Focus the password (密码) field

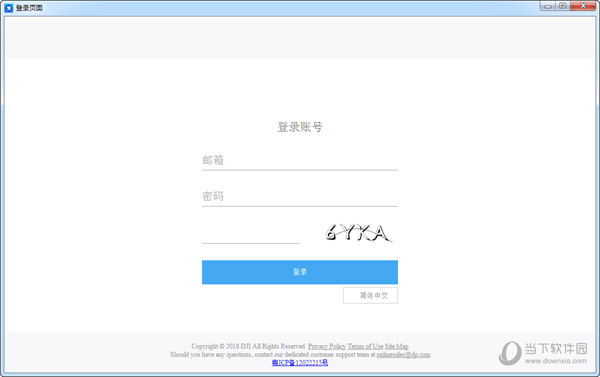point(300,197)
